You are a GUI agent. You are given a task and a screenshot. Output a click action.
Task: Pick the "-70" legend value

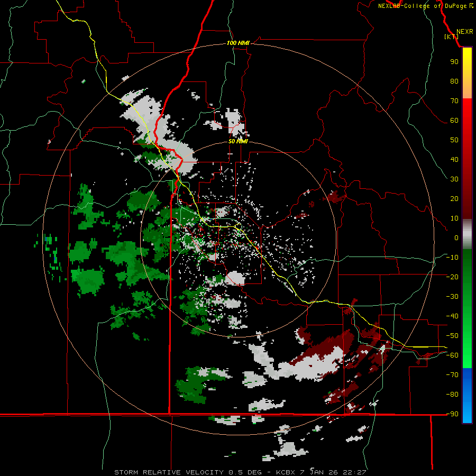point(452,375)
